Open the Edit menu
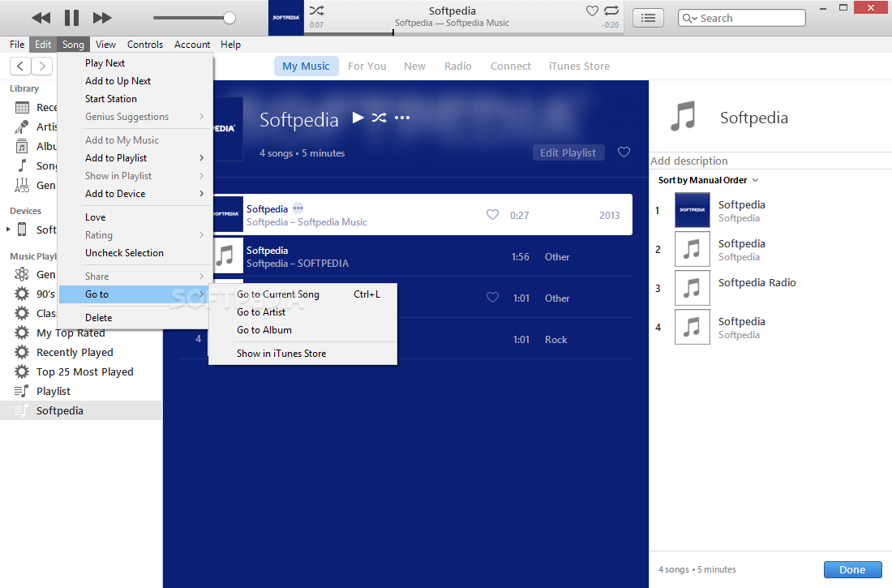Image resolution: width=892 pixels, height=588 pixels. 43,45
